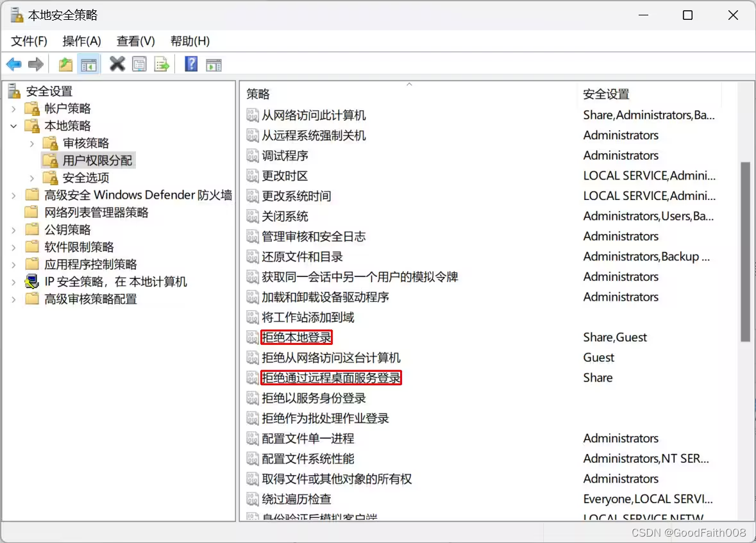Select the 将工作站添加到域 policy

pyautogui.click(x=308, y=317)
